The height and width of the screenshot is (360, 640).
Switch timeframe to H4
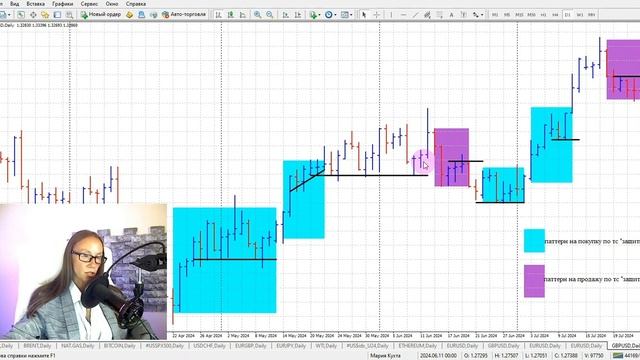coord(556,15)
